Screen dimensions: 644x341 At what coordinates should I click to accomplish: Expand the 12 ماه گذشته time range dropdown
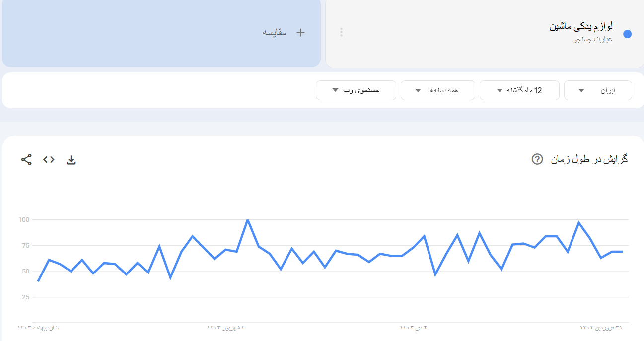click(x=519, y=90)
